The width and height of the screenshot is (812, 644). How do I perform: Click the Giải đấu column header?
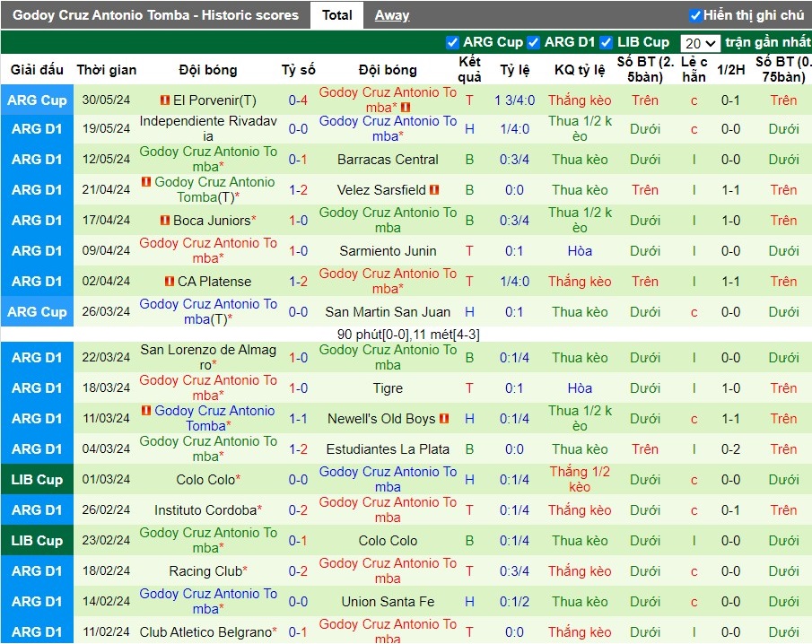(37, 69)
